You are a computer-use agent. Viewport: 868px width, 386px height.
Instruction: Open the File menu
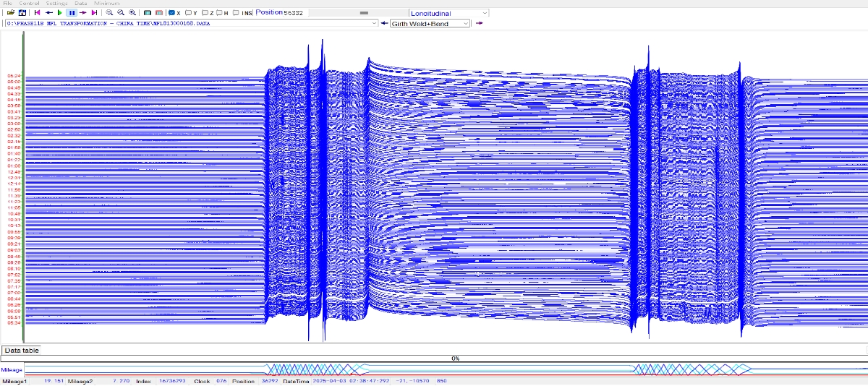click(x=8, y=4)
